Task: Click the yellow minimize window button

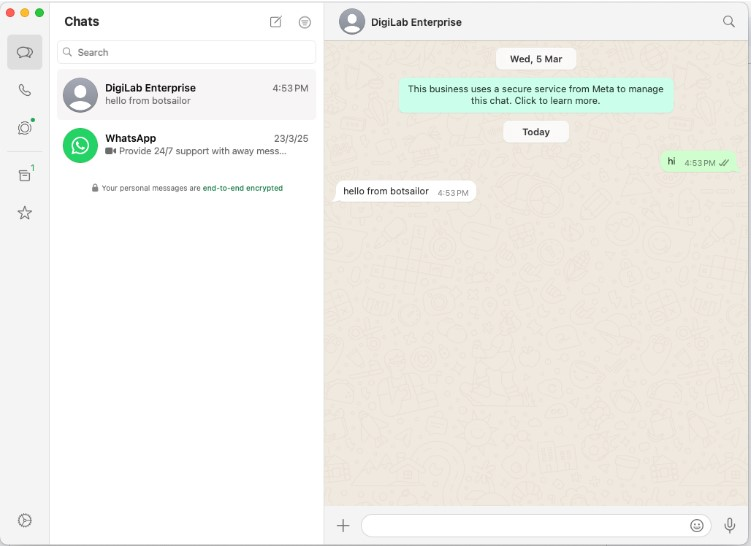Action: tap(25, 12)
